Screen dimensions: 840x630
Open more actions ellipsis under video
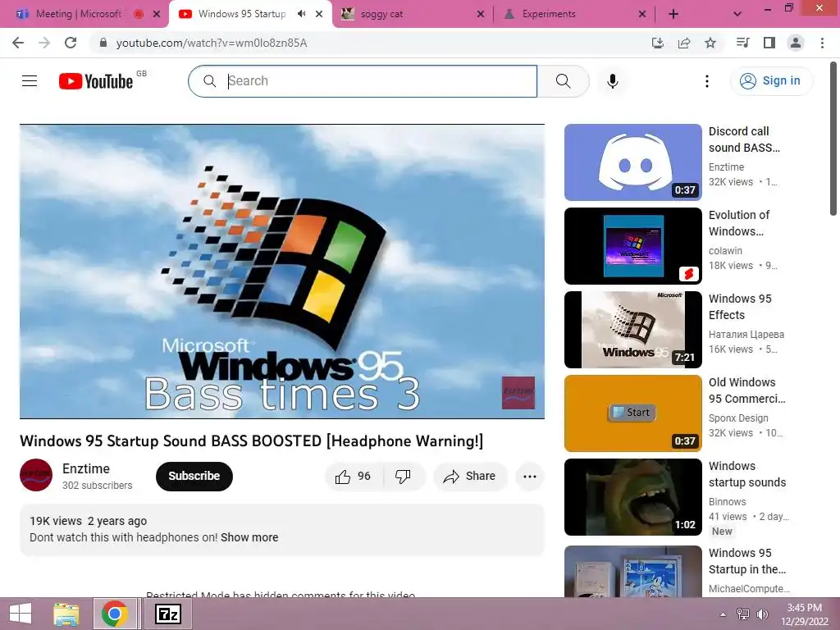pos(529,477)
